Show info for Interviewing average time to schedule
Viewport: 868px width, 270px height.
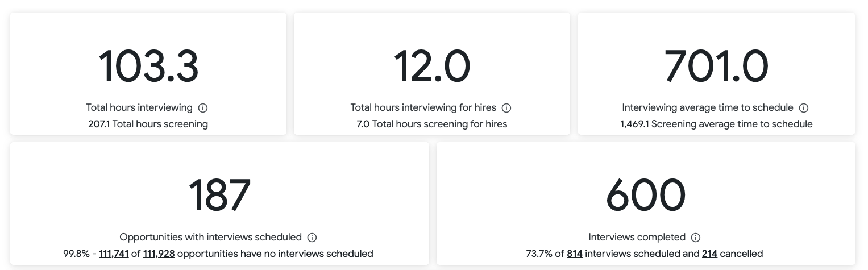coord(804,107)
